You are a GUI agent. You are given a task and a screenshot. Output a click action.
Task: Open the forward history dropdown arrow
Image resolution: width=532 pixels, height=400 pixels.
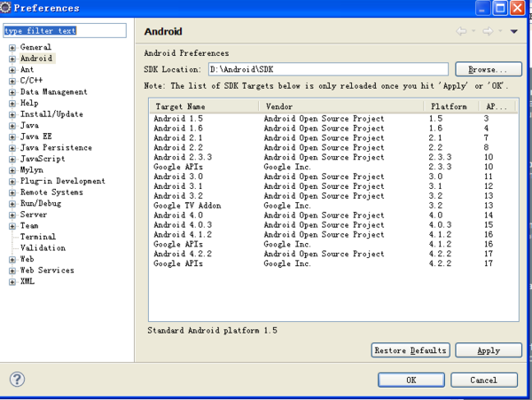pos(500,31)
